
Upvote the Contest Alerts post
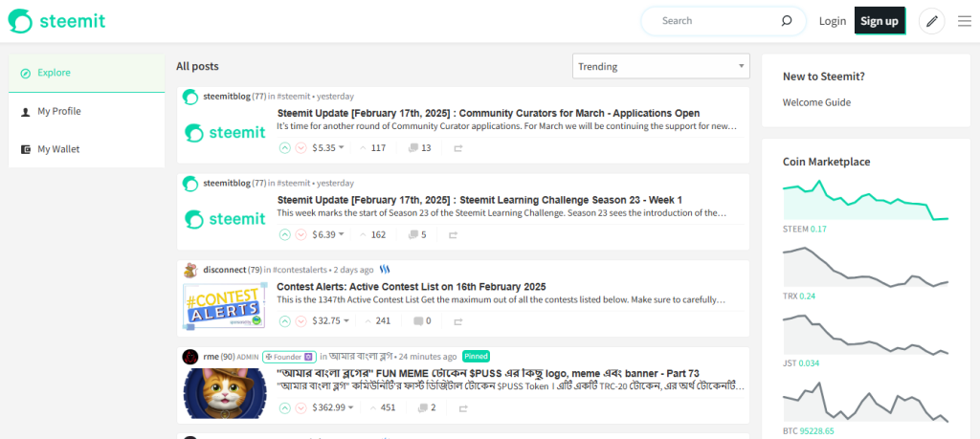284,321
